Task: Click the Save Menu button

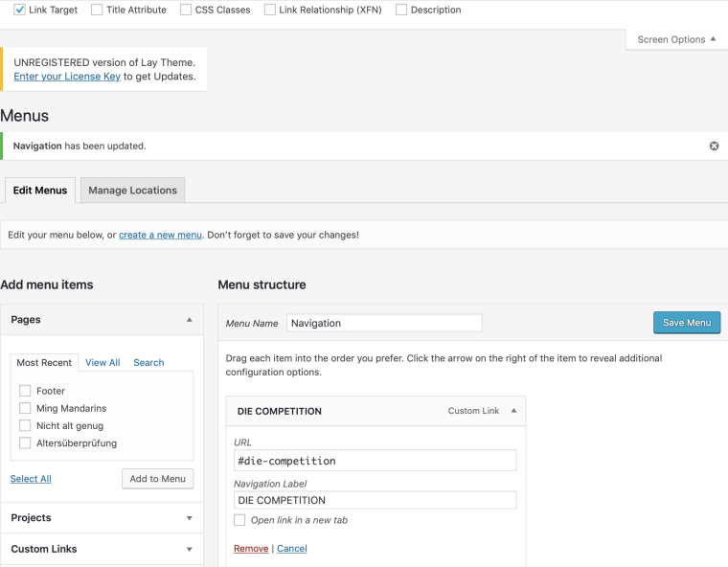Action: point(686,323)
